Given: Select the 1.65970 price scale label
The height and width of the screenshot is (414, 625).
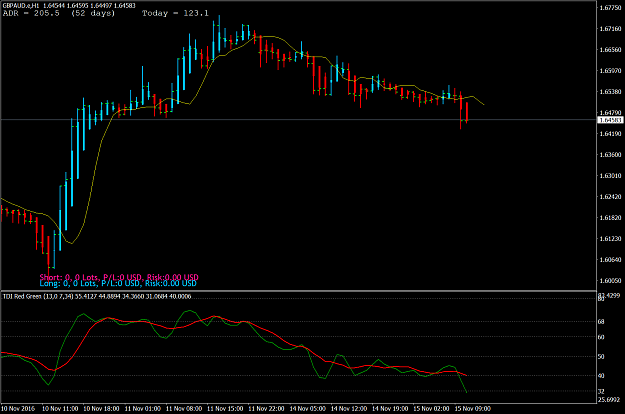Looking at the screenshot, I should pos(610,71).
